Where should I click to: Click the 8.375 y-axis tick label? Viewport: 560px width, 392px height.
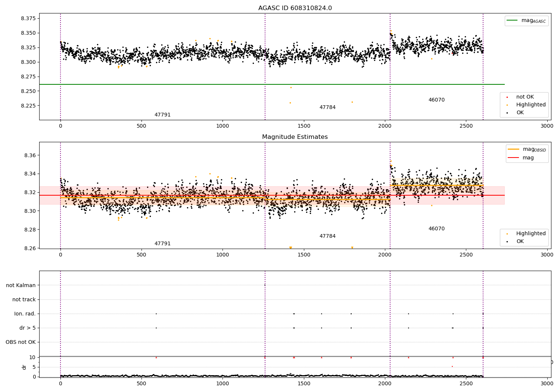(28, 19)
